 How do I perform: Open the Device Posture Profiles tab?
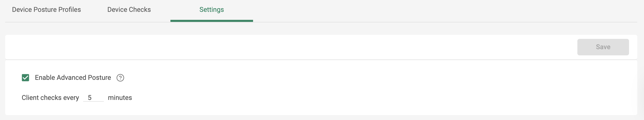[46, 10]
